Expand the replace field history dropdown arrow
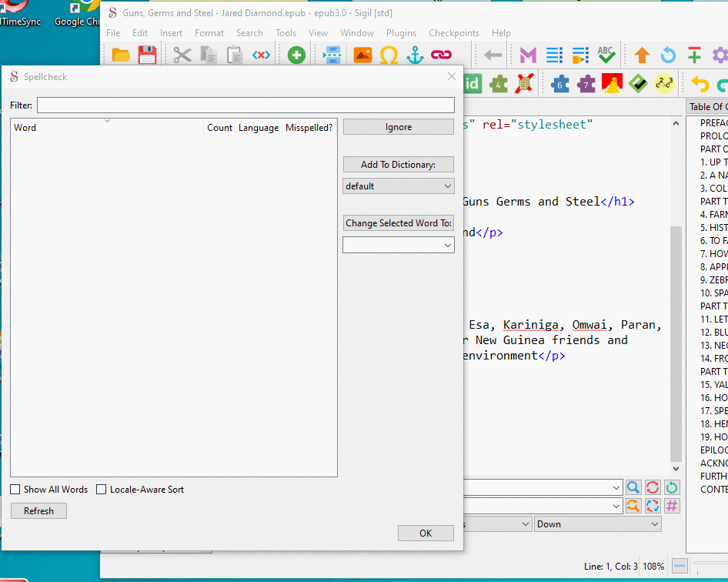This screenshot has width=728, height=582. tap(616, 506)
